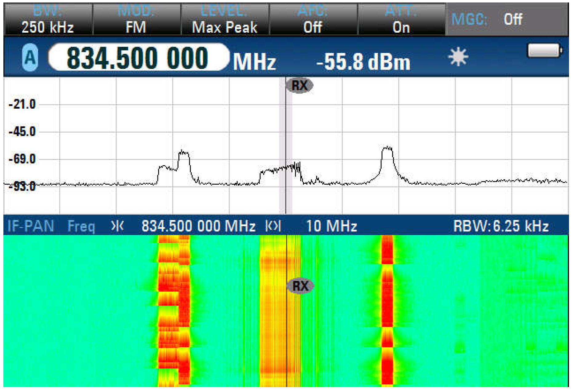Viewport: 573px width, 392px height.
Task: Click the center frequency icon beside Freq
Action: (x=117, y=226)
